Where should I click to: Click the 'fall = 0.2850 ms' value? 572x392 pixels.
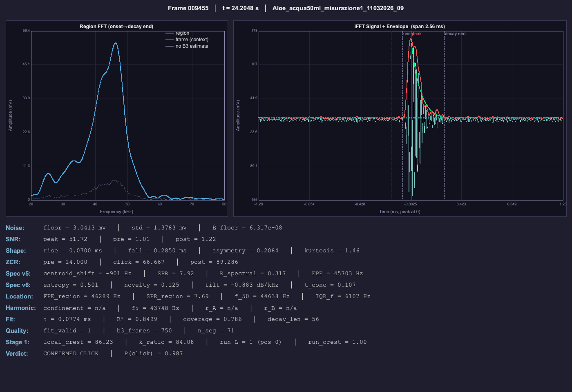(x=157, y=251)
